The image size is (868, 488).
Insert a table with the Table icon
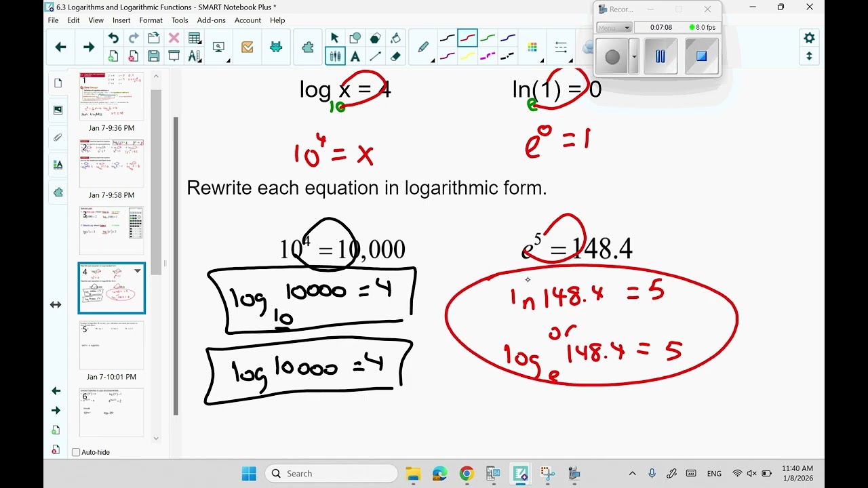click(195, 38)
